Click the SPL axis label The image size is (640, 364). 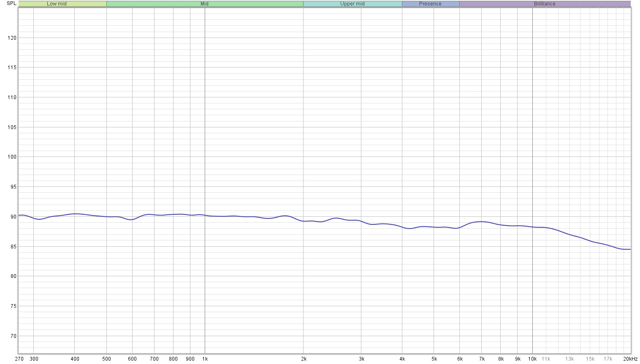pos(11,3)
